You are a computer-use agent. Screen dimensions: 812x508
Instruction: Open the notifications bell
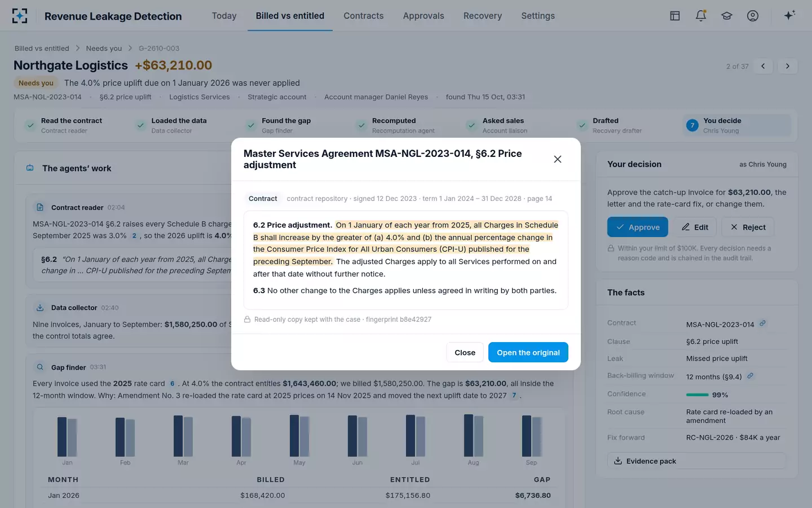tap(701, 16)
